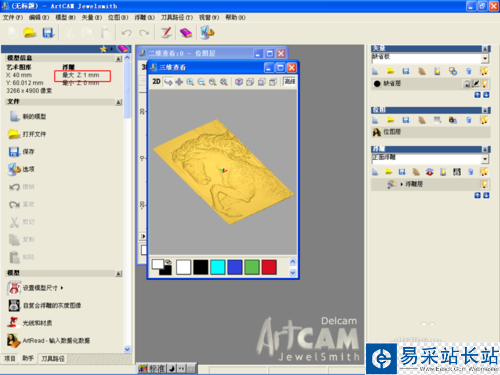Screen dimensions: 500x375
Task: Click the new vector layer page icon
Action: click(x=375, y=71)
